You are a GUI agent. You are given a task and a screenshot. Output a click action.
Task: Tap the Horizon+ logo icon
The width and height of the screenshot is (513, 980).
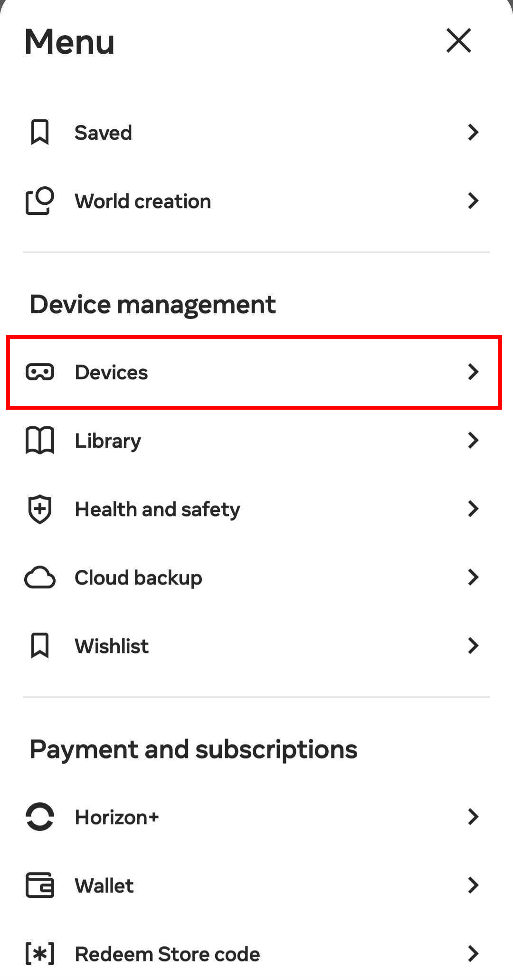click(x=40, y=817)
